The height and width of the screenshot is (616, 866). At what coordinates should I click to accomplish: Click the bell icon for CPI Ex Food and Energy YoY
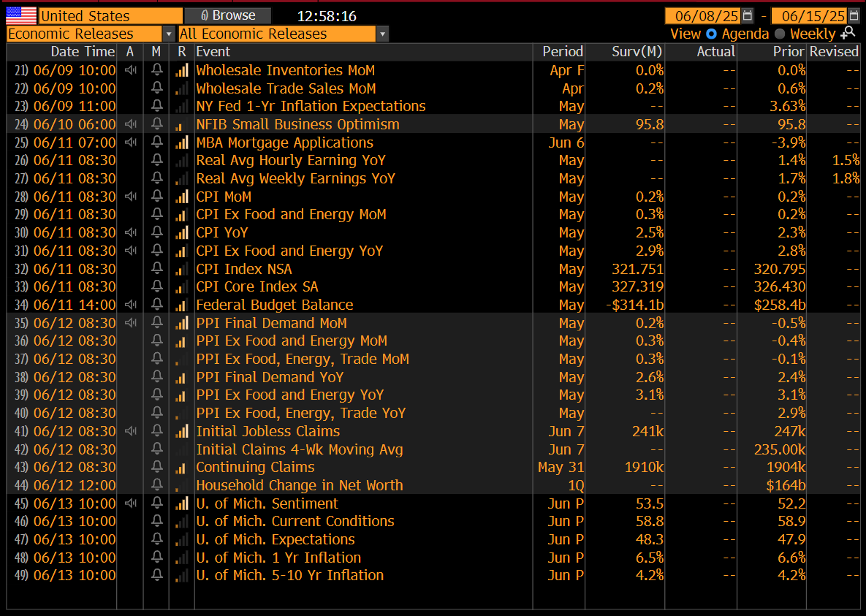pos(157,250)
